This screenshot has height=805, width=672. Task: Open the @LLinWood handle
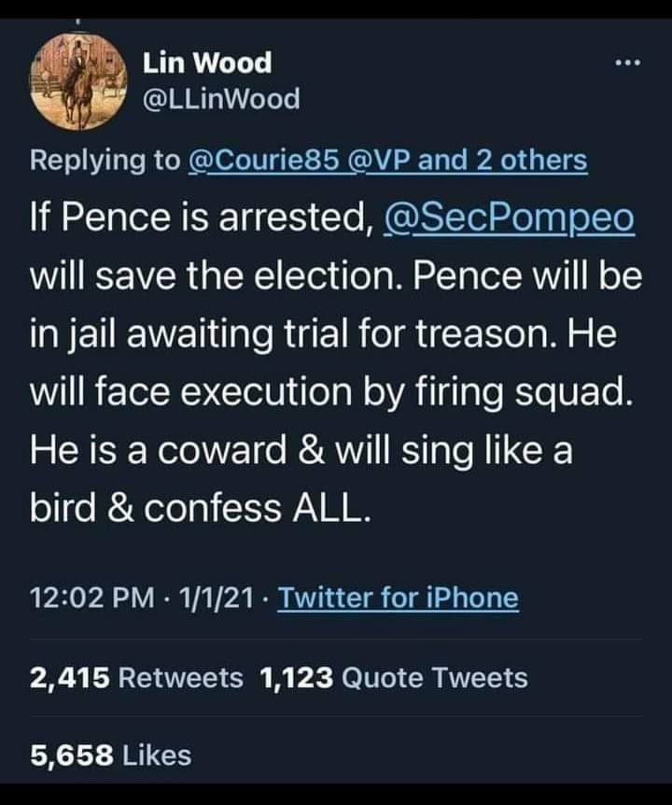pyautogui.click(x=221, y=97)
